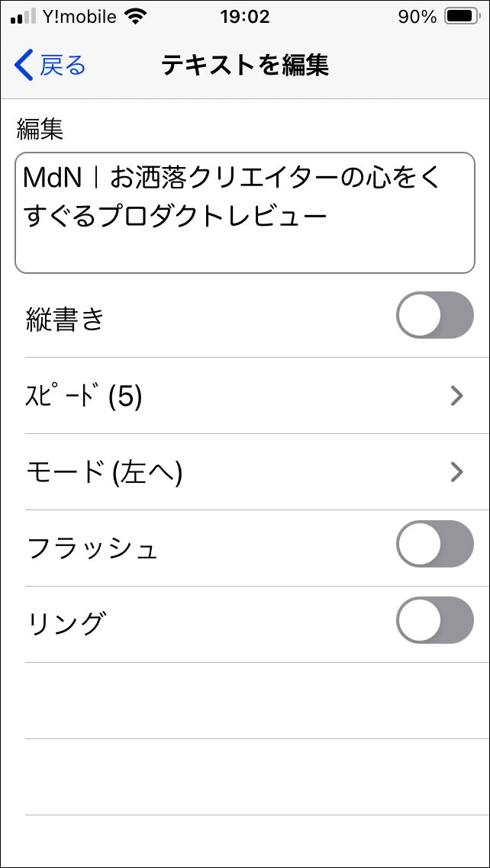Tap the 19:02 clock in status bar
The image size is (490, 868).
click(244, 17)
